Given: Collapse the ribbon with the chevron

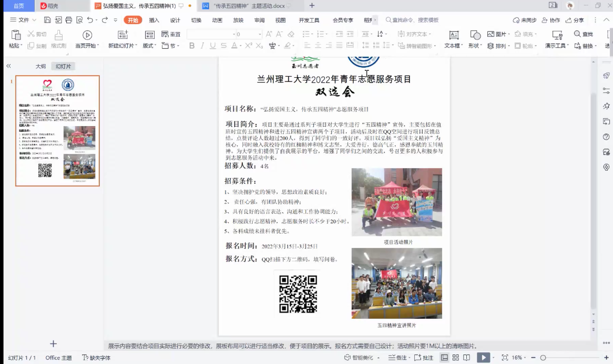Looking at the screenshot, I should pyautogui.click(x=606, y=20).
